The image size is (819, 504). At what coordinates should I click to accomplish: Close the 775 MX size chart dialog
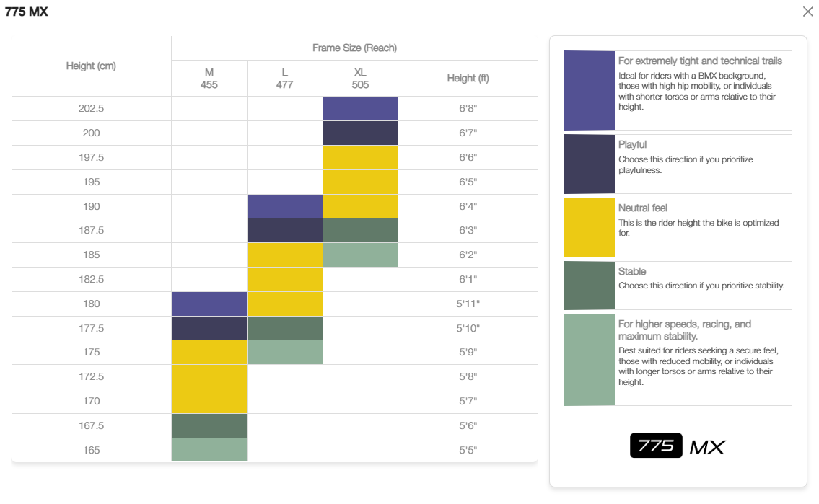807,12
